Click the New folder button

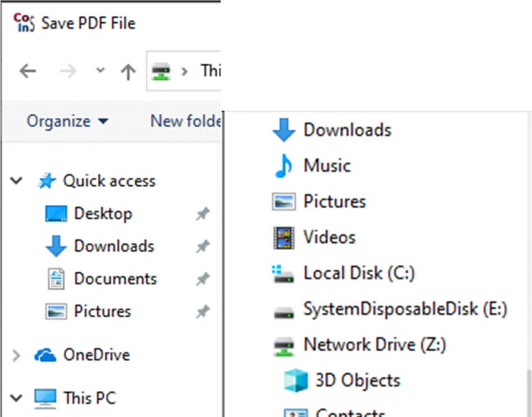point(185,121)
